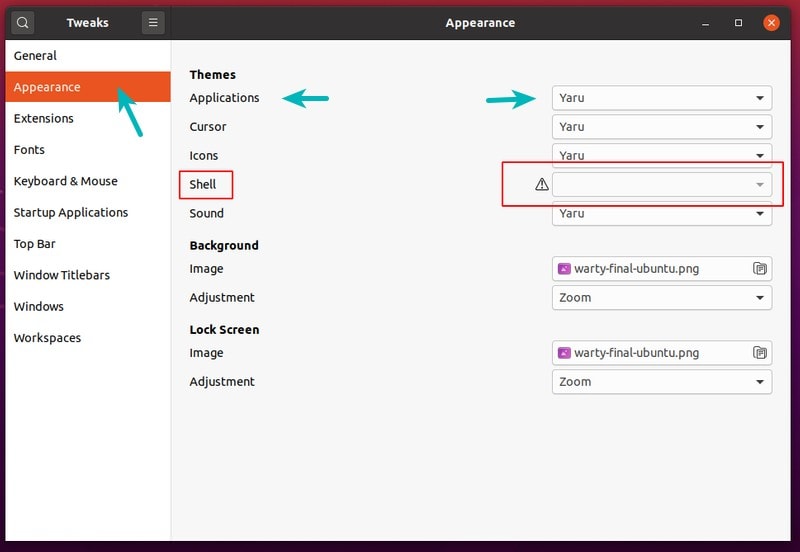Click the search icon in Tweaks header
The width and height of the screenshot is (800, 552).
22,23
